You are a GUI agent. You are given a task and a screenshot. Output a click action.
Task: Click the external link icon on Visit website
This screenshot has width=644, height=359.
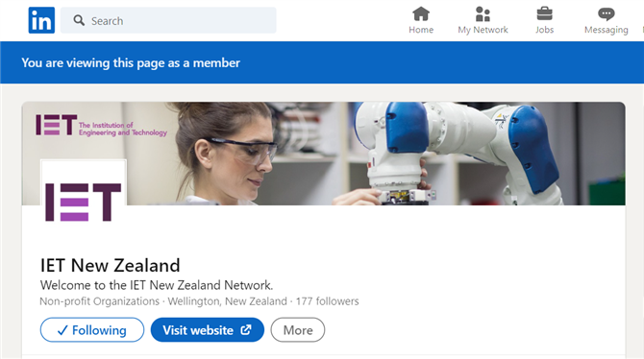246,330
